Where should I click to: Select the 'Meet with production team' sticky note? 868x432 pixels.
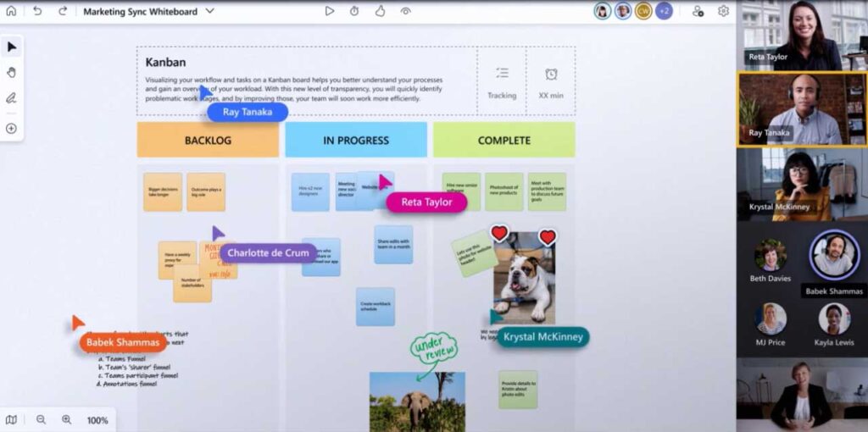click(x=547, y=191)
